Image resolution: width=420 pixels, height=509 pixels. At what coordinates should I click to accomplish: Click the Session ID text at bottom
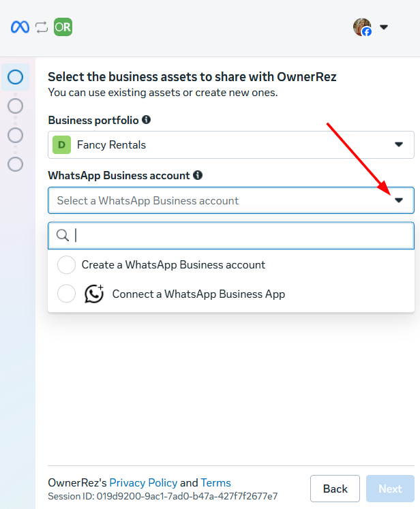[163, 496]
